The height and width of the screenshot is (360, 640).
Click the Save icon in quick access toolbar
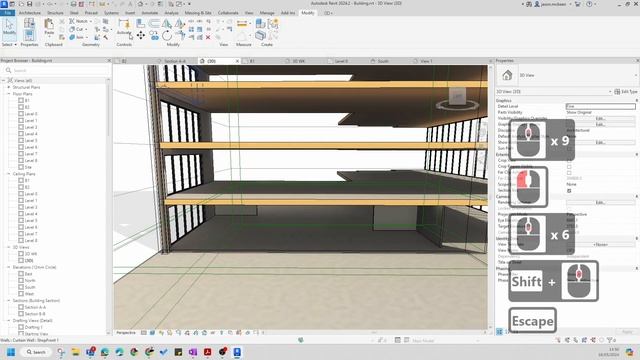tap(29, 4)
